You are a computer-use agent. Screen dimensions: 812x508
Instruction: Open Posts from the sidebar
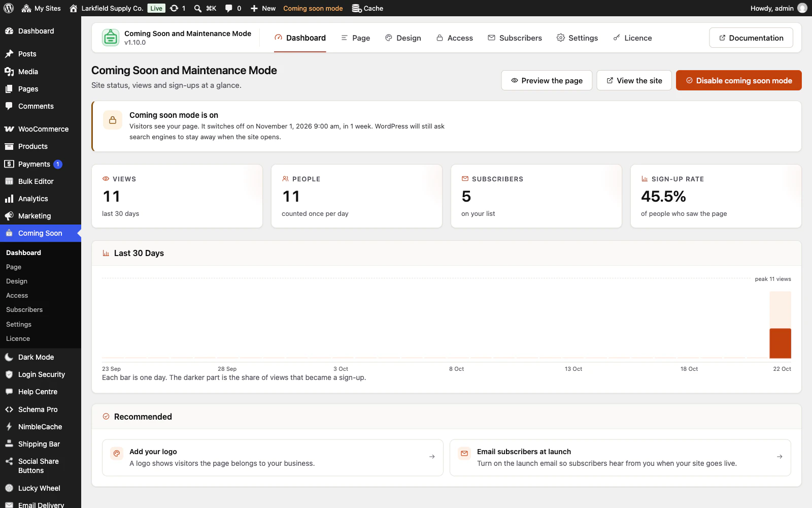click(41, 54)
